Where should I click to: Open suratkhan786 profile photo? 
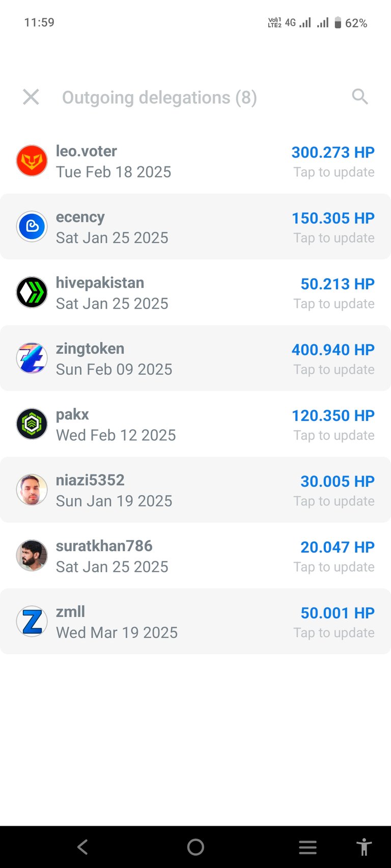click(32, 555)
